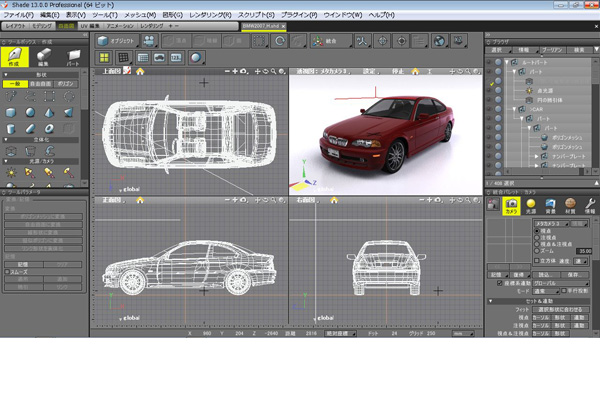Select the 視点＆注視点 radio button

point(537,244)
